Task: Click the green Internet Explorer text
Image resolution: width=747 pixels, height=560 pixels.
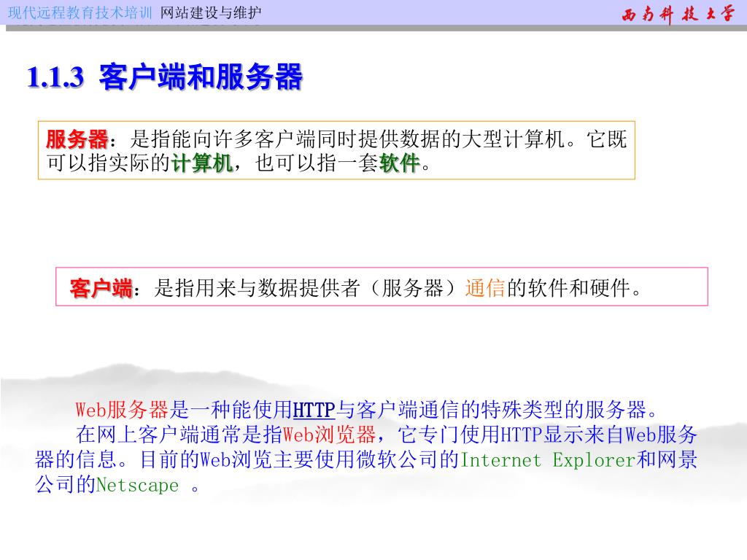Action: [x=549, y=459]
